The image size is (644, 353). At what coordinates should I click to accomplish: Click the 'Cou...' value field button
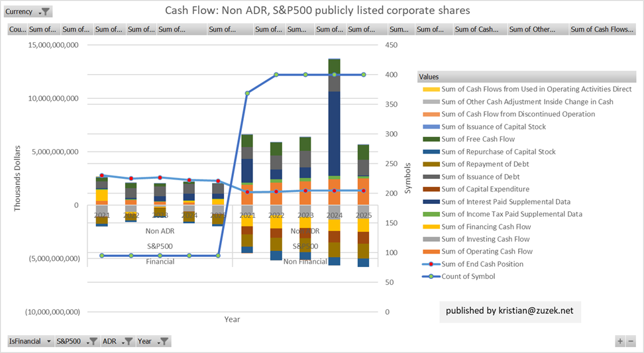[17, 29]
